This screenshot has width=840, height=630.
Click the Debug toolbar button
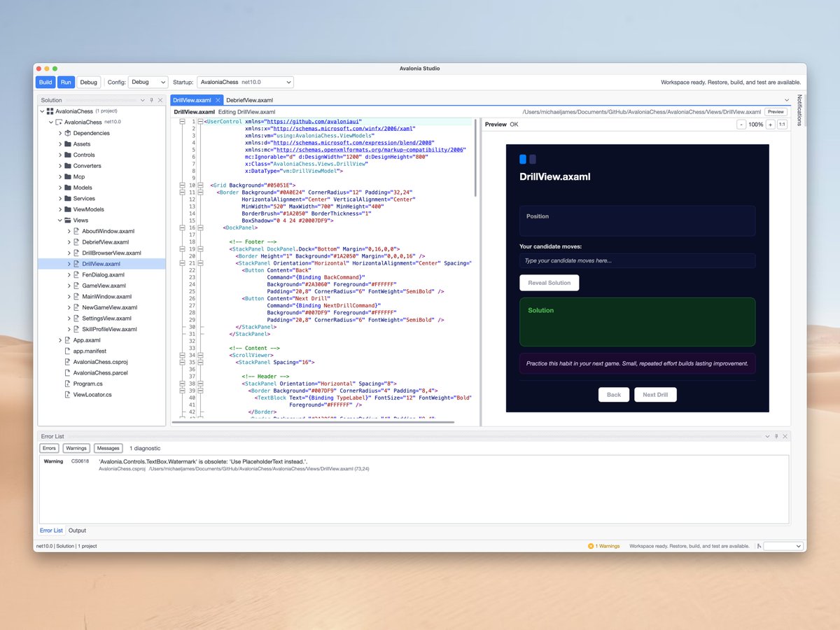tap(89, 82)
